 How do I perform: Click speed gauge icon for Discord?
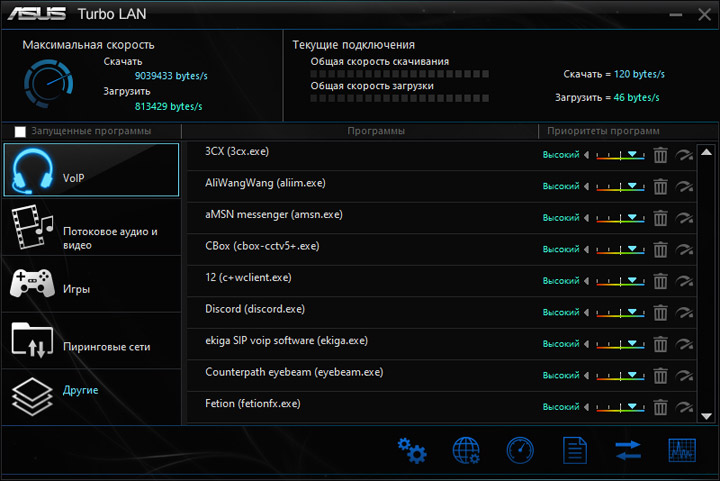coord(684,313)
